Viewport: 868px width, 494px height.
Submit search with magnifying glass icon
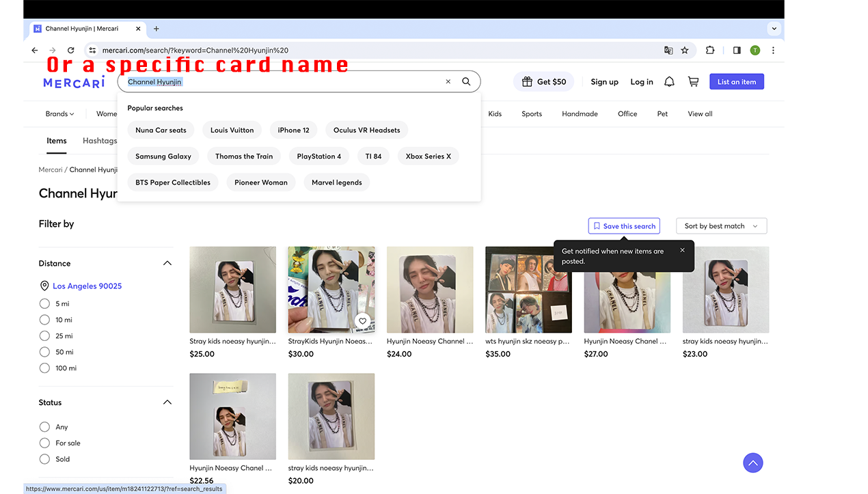pos(466,81)
